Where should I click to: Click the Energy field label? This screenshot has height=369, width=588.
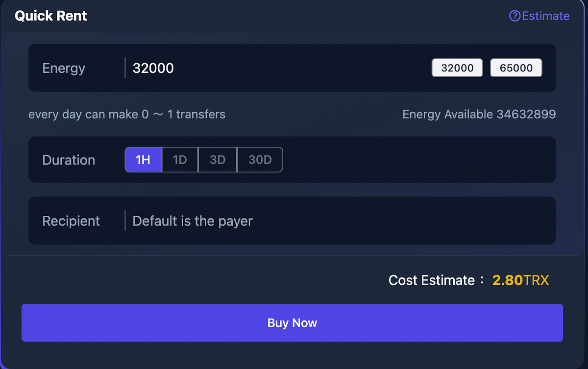[64, 68]
